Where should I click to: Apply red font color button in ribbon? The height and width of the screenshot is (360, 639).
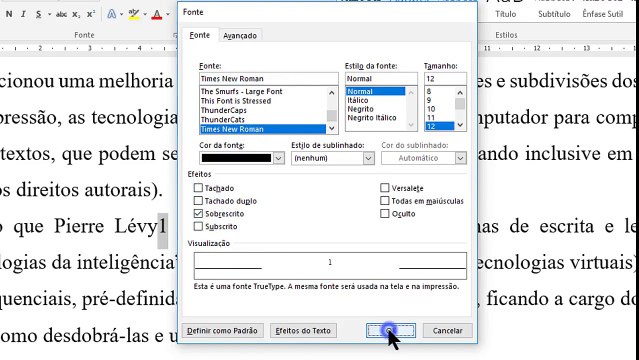[157, 14]
